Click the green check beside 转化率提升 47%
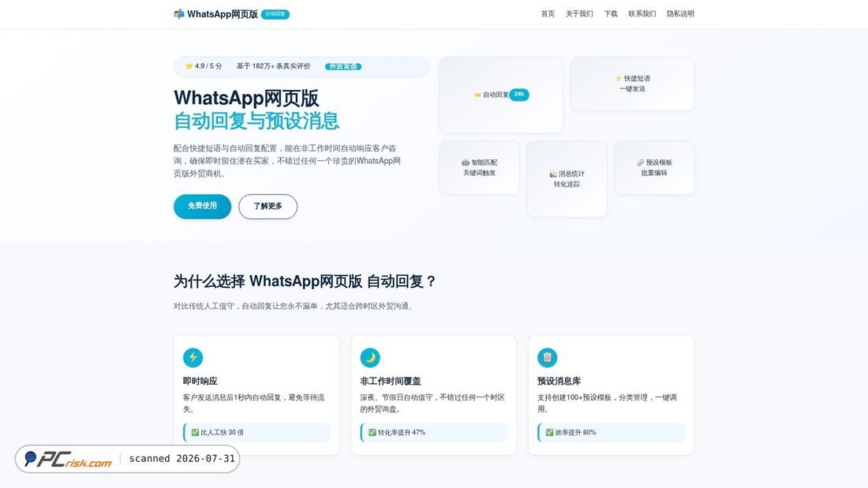Viewport: 868px width, 488px height. (372, 432)
